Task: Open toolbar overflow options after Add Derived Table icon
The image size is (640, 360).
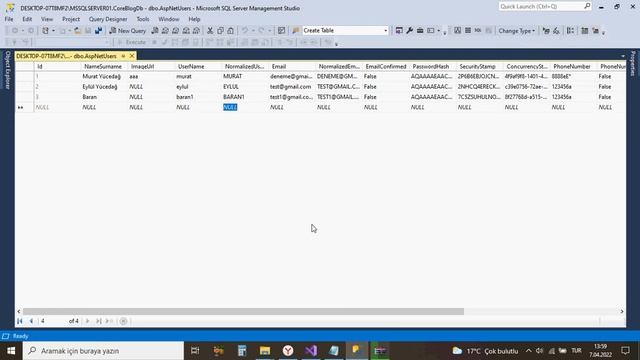Action: (604, 32)
